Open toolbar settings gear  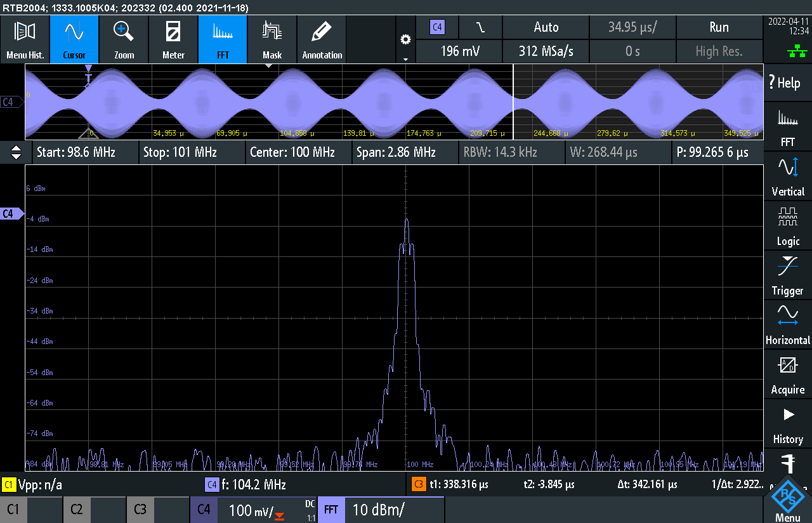(x=405, y=39)
